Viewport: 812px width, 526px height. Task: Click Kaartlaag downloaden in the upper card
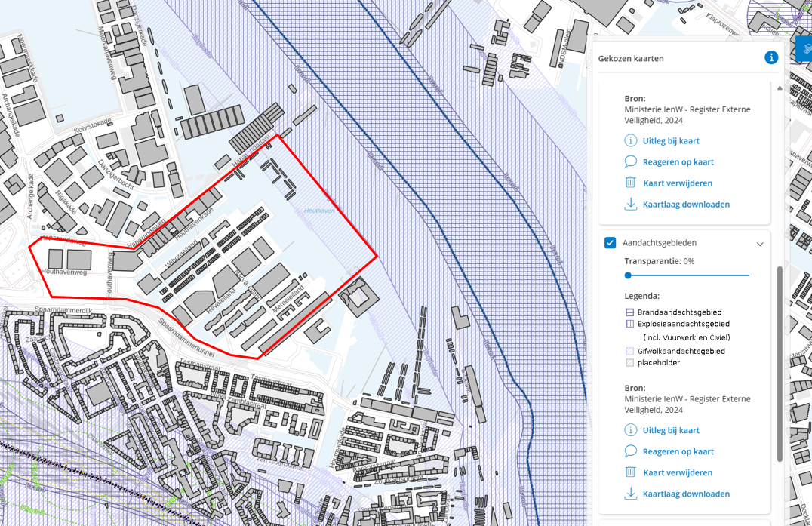point(686,205)
